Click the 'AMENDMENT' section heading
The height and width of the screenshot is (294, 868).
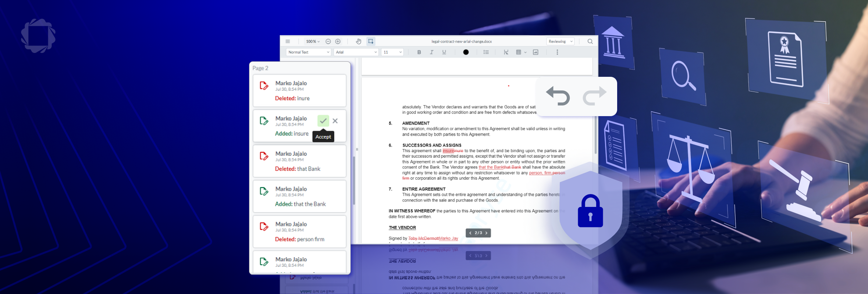click(416, 123)
